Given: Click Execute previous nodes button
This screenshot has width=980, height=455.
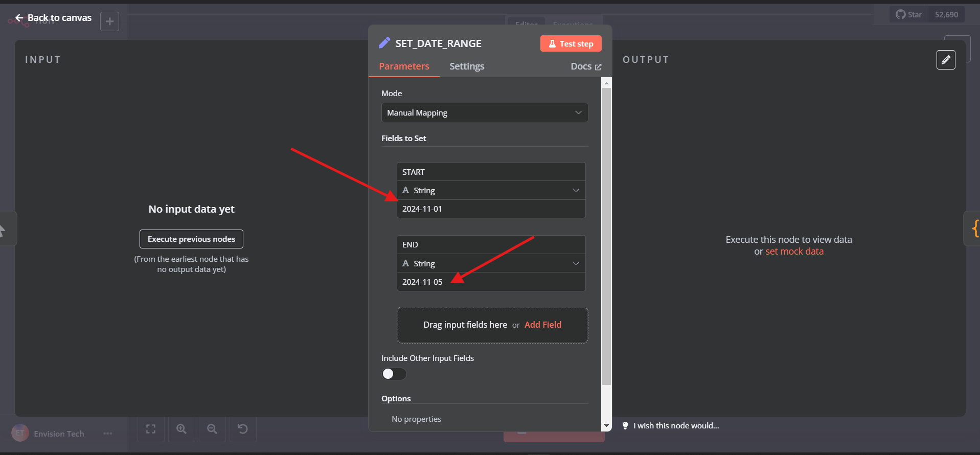Looking at the screenshot, I should (191, 239).
